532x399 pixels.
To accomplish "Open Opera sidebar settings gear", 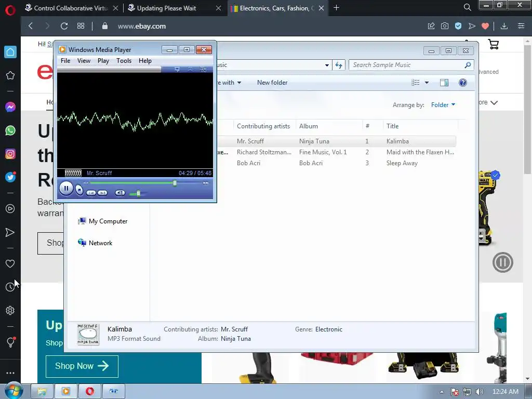I will tap(10, 311).
